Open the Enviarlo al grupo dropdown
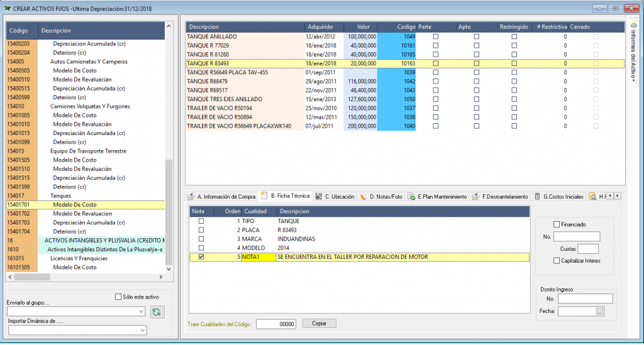This screenshot has width=644, height=345. pos(141,311)
